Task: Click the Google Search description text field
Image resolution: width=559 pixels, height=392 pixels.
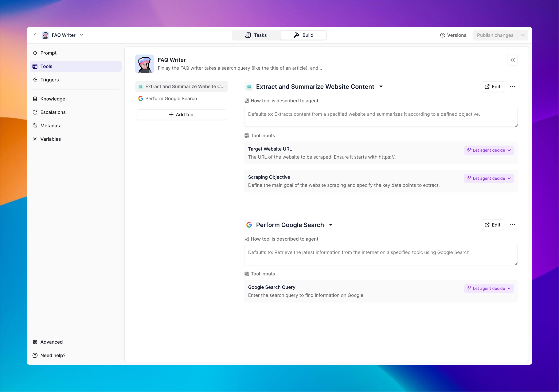Action: [x=381, y=255]
